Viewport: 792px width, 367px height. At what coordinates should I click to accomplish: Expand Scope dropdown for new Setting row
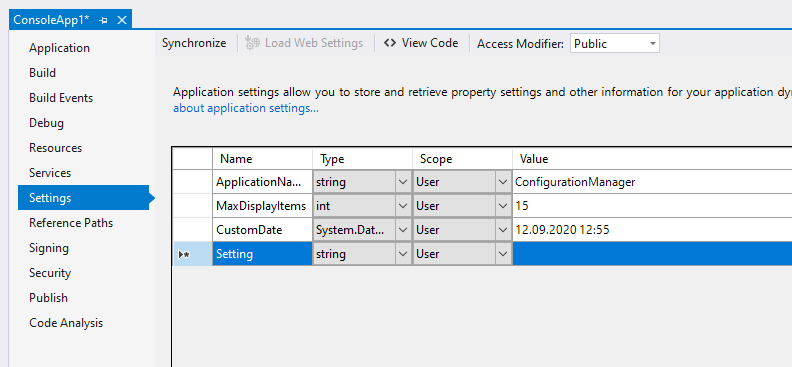pyautogui.click(x=503, y=254)
